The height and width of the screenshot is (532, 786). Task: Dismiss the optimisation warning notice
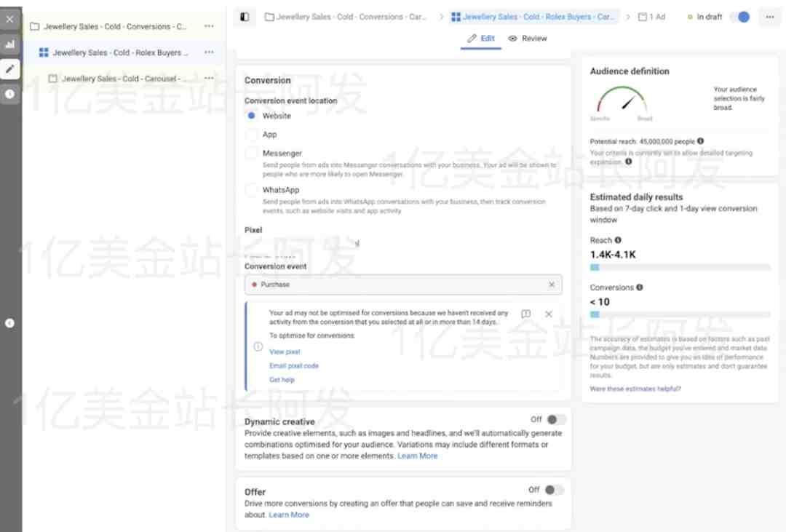549,314
